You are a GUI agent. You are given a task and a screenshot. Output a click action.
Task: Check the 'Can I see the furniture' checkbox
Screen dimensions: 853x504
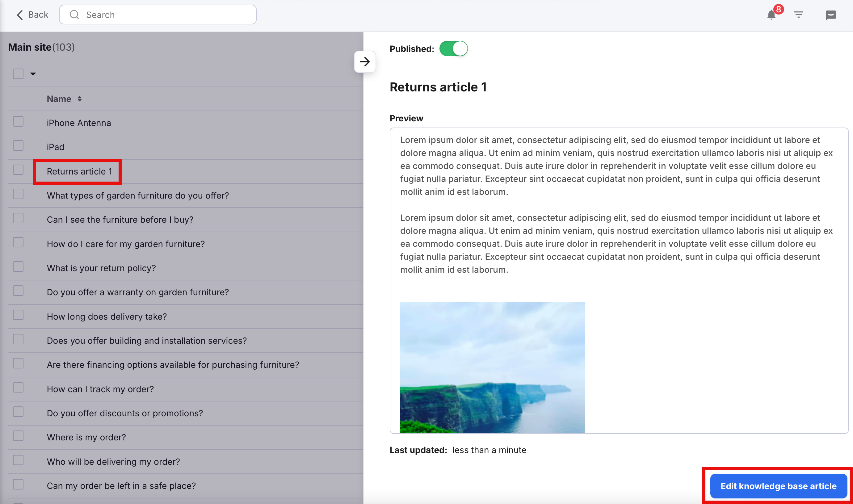tap(18, 218)
